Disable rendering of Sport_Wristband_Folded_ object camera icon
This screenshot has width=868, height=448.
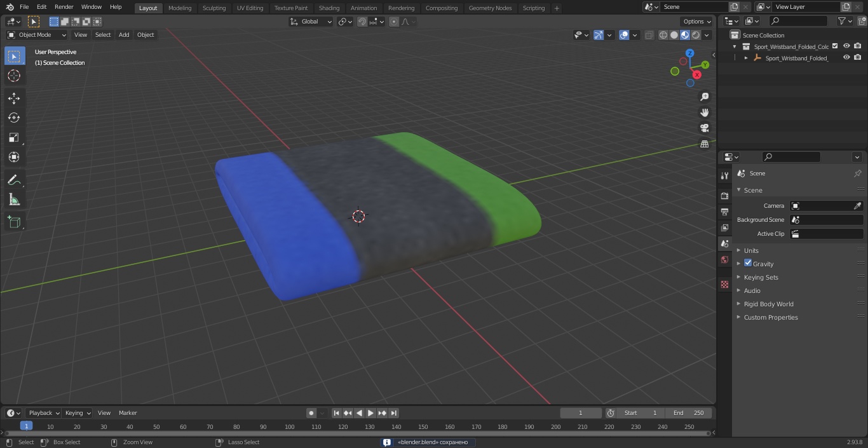point(858,57)
